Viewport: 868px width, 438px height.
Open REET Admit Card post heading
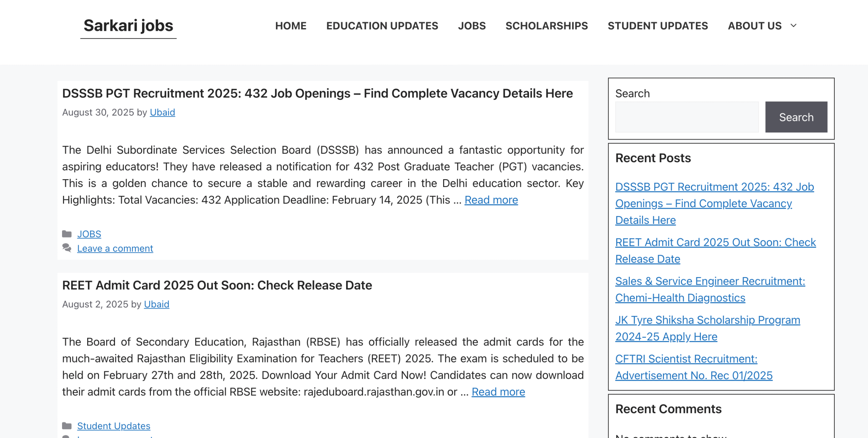pyautogui.click(x=217, y=285)
